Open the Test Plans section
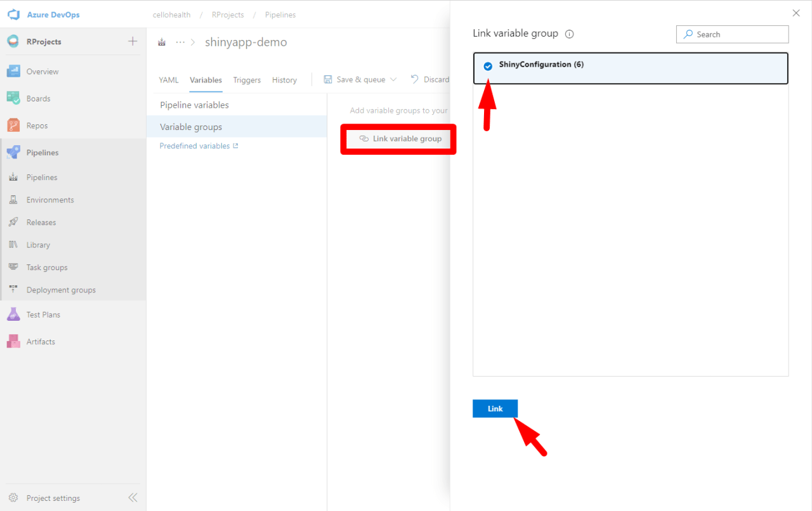The height and width of the screenshot is (511, 812). click(44, 314)
